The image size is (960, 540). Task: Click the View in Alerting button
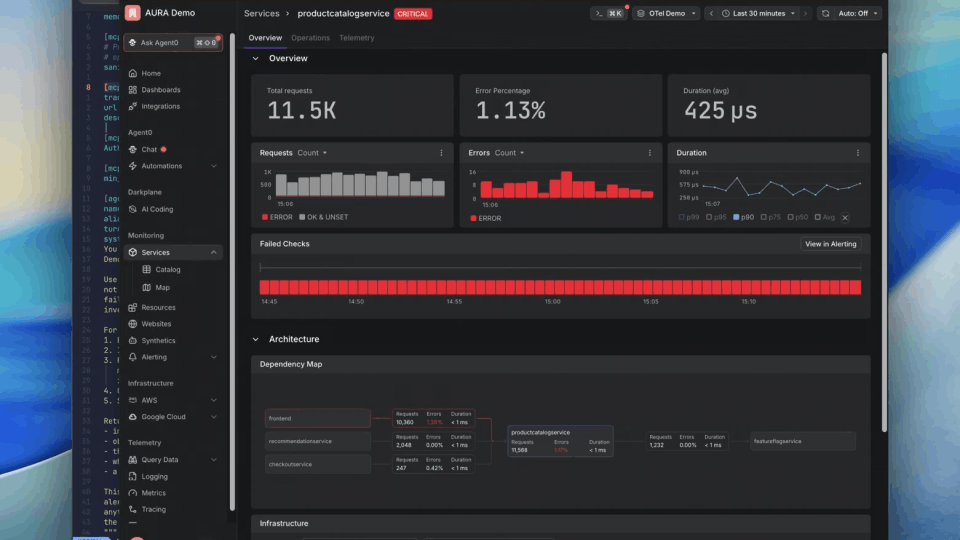coord(830,244)
